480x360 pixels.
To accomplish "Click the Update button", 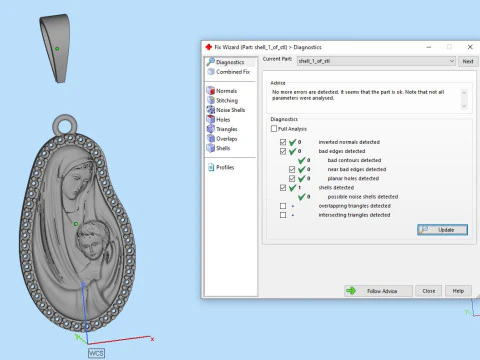I will pos(442,230).
